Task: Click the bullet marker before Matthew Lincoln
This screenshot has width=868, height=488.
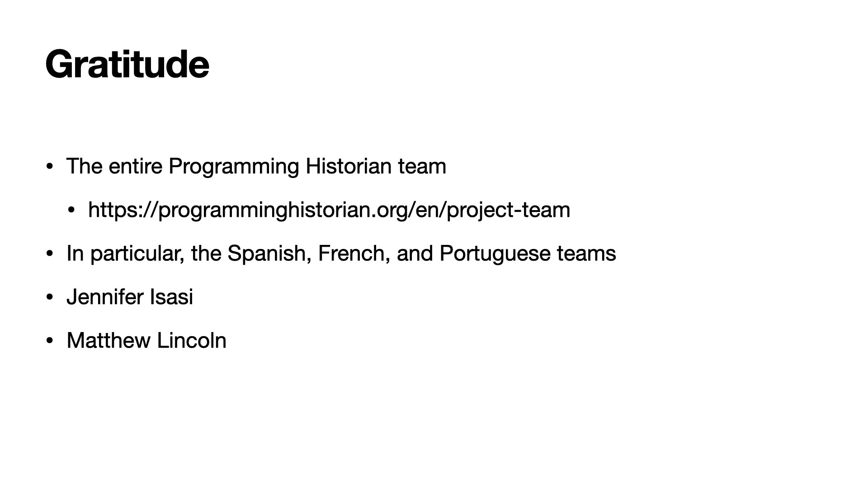Action: click(x=50, y=341)
